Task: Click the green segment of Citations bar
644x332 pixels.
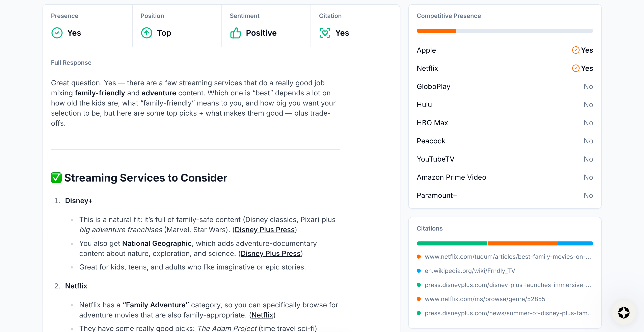Action: click(x=452, y=243)
